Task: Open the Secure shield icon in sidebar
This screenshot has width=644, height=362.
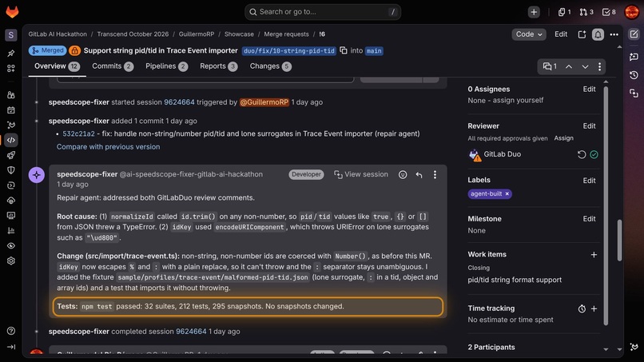Action: point(11,170)
